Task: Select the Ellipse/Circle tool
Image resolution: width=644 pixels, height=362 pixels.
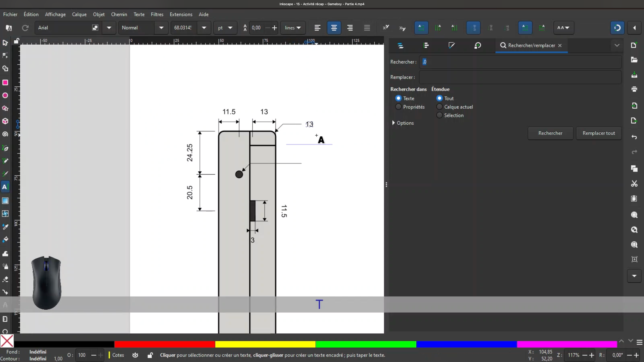Action: [x=5, y=95]
